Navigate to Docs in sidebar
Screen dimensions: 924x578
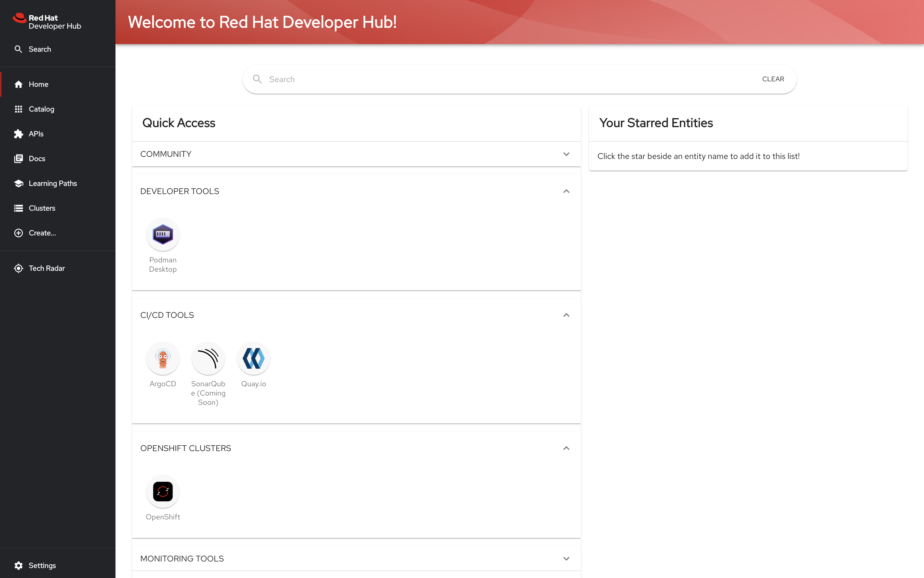pos(37,159)
